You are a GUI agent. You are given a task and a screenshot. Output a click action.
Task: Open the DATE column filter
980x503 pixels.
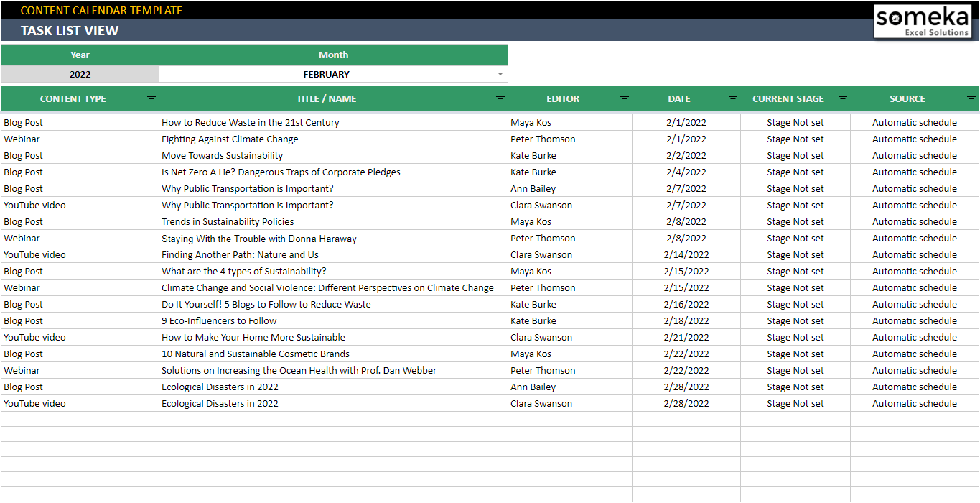pyautogui.click(x=733, y=99)
